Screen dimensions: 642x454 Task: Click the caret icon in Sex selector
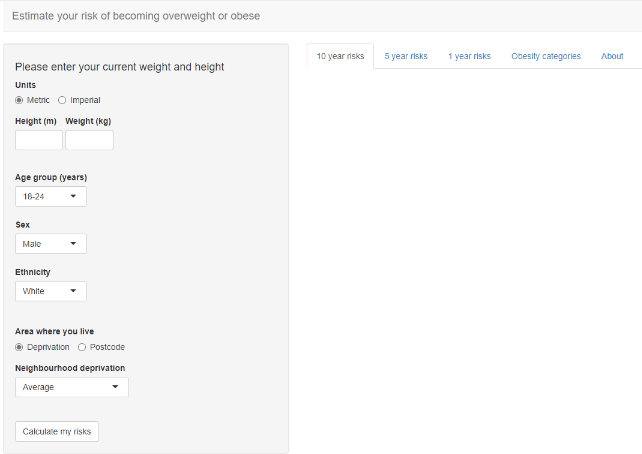[73, 244]
